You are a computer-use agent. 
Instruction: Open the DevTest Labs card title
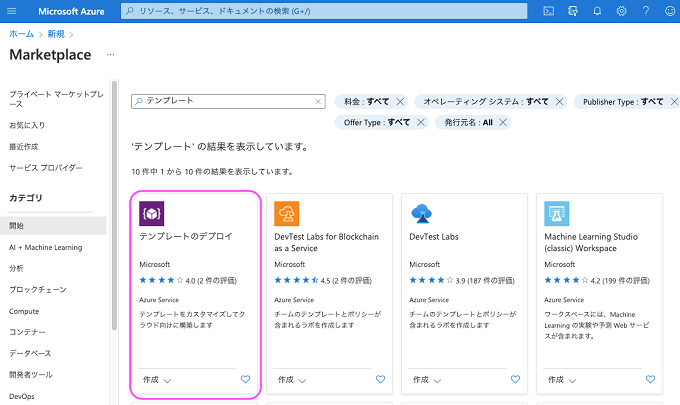(434, 237)
